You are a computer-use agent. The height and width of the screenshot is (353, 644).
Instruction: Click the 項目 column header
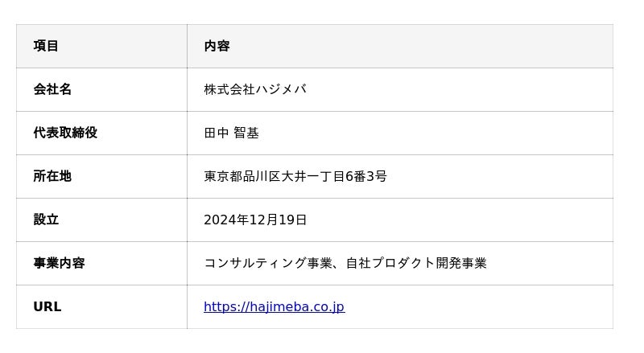46,47
